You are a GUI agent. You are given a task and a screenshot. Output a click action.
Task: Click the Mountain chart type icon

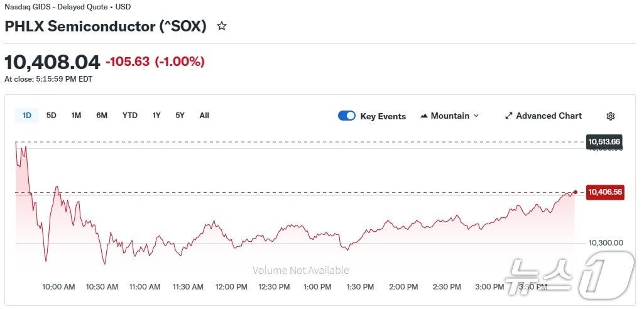pos(424,116)
